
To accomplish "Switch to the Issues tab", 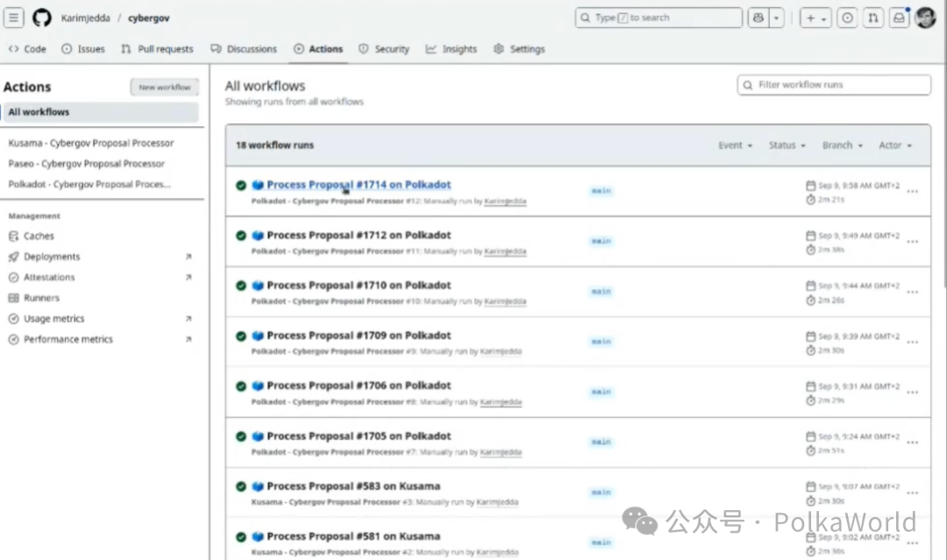I will [x=83, y=49].
